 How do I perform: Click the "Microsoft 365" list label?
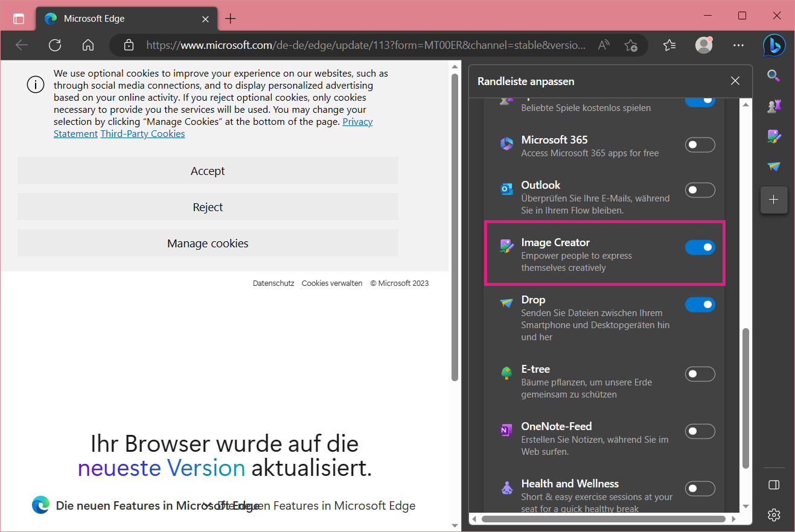(554, 140)
